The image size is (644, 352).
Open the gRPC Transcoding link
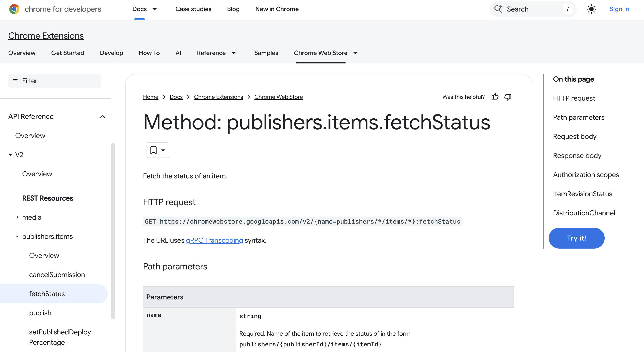214,240
